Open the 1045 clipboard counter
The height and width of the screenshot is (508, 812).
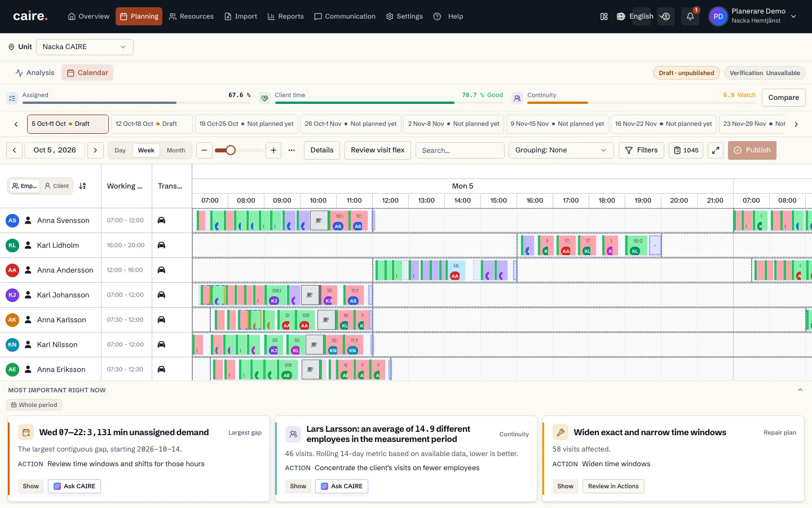click(x=686, y=150)
